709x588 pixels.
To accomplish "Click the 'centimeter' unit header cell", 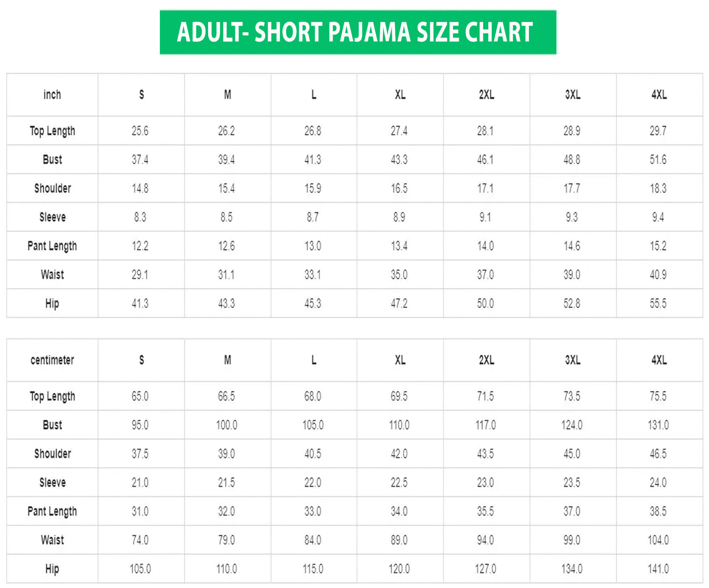I will 52,360.
